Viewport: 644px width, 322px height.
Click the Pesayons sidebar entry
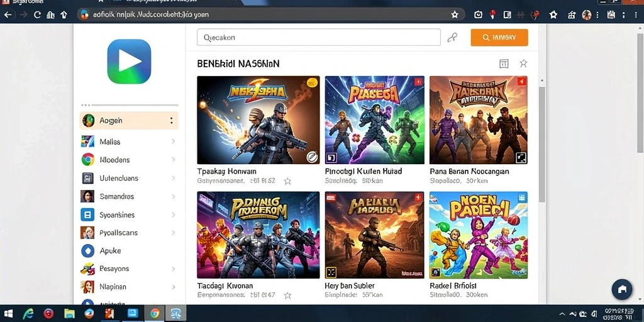point(129,269)
